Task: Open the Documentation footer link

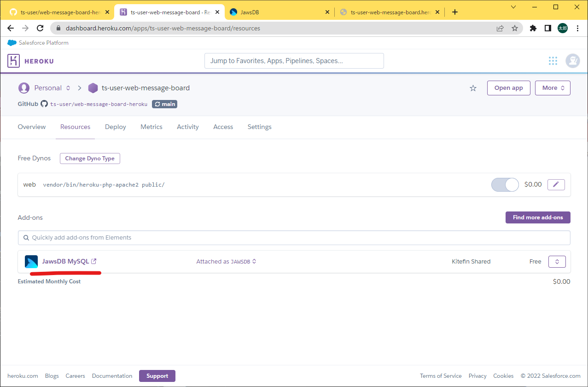Action: (112, 376)
